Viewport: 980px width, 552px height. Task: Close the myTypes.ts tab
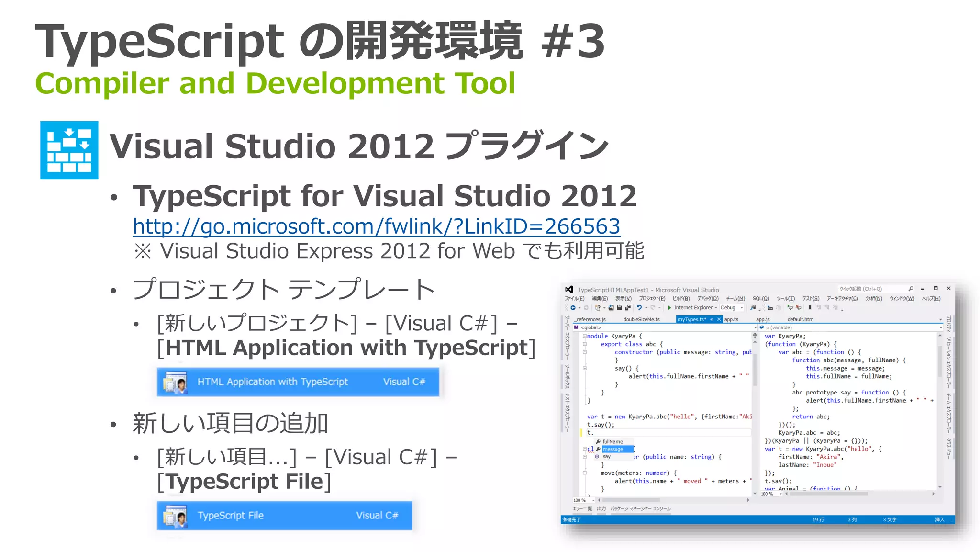[719, 319]
